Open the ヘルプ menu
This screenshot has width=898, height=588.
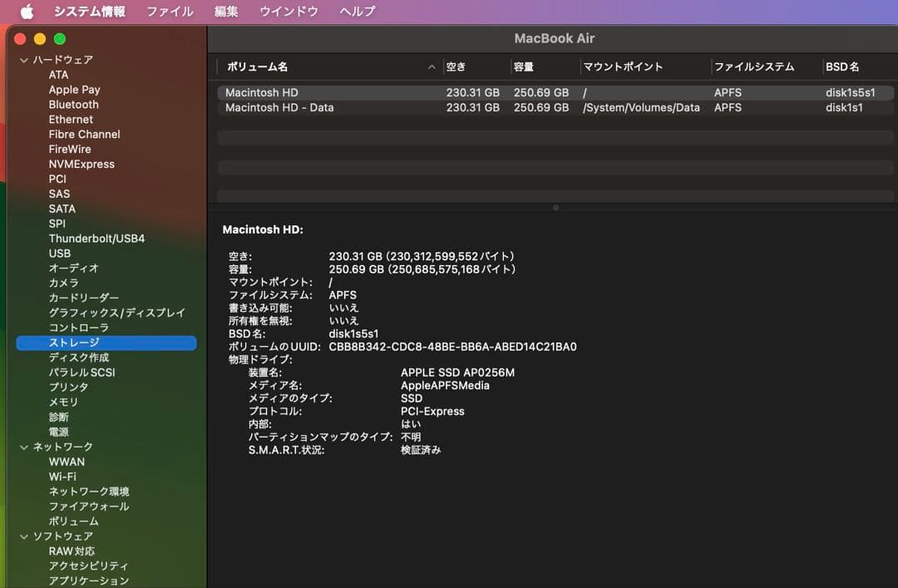click(x=357, y=12)
